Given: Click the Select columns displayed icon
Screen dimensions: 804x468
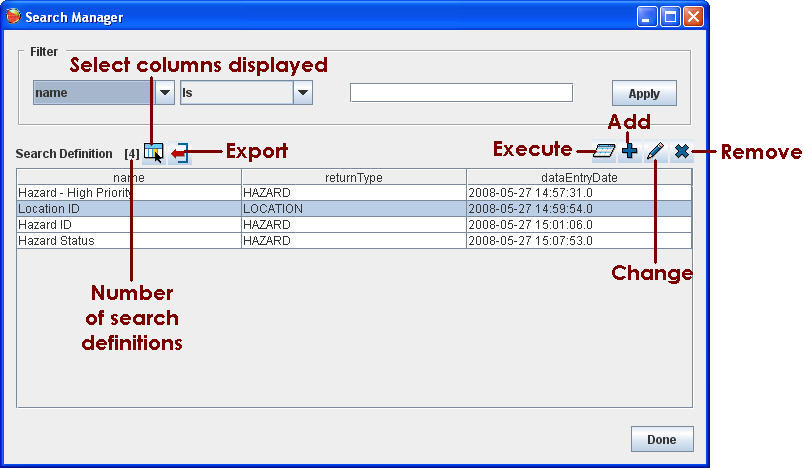Looking at the screenshot, I should 153,152.
